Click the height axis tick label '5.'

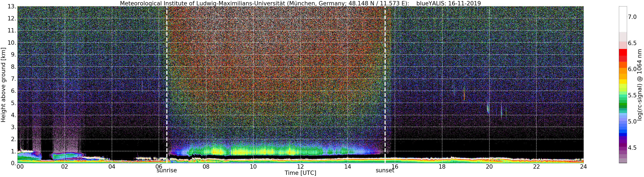[x=14, y=103]
